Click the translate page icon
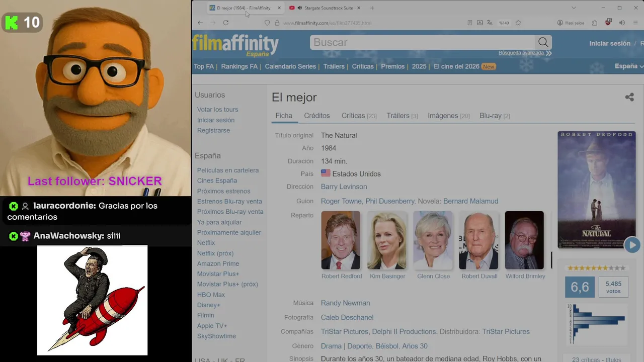The image size is (644, 362). 490,23
